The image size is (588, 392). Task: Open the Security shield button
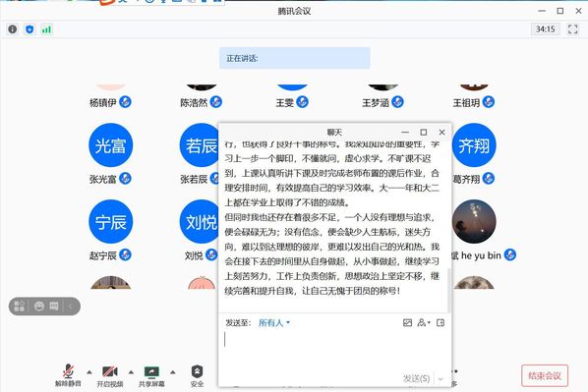click(x=198, y=376)
